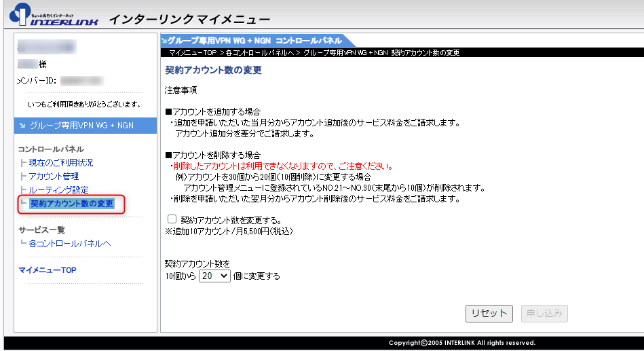
Task: Click マイメニューTOP in the breadcrumb bar
Action: 193,53
